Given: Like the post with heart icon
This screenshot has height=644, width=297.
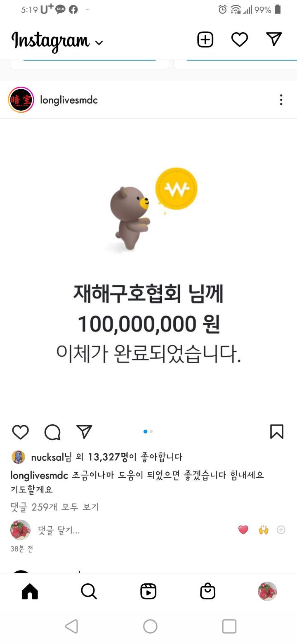Looking at the screenshot, I should coord(20,432).
